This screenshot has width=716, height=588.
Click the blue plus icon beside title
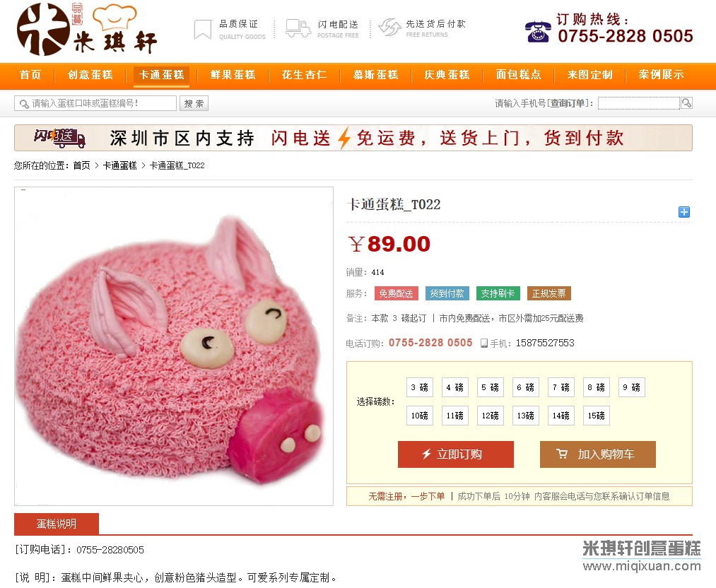pyautogui.click(x=683, y=212)
